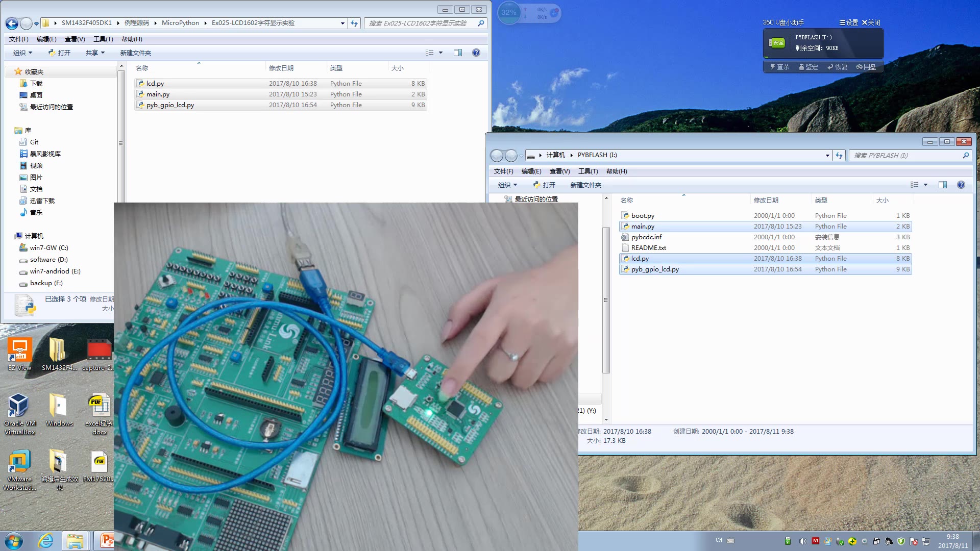Screen dimensions: 980x551
Task: Select pyb_gpio_lcd.py in PYBFLASH file list
Action: (654, 269)
